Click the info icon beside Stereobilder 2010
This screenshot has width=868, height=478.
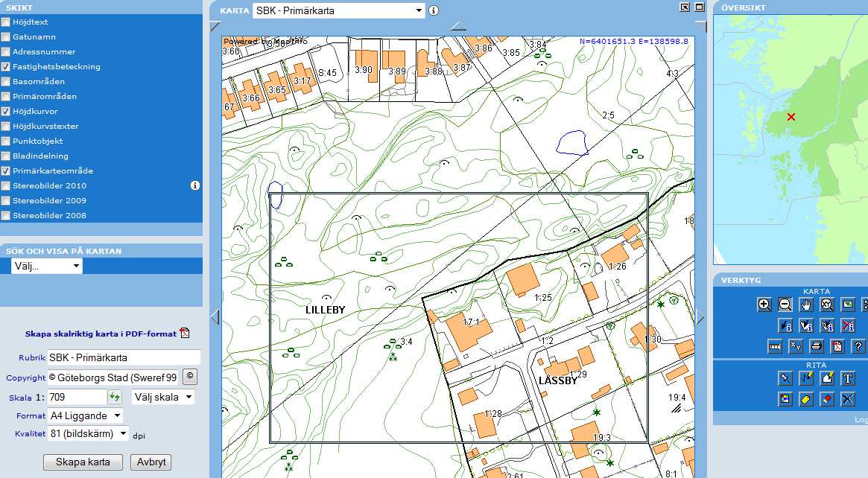195,185
